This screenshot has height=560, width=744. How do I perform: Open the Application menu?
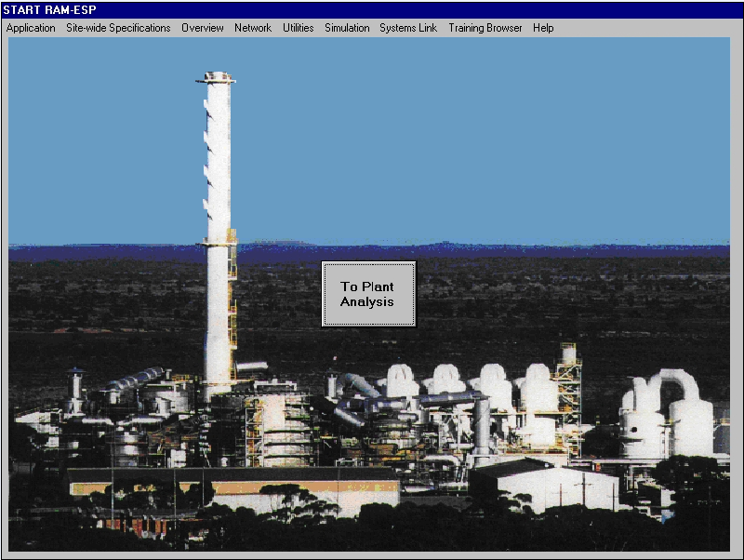pos(31,28)
